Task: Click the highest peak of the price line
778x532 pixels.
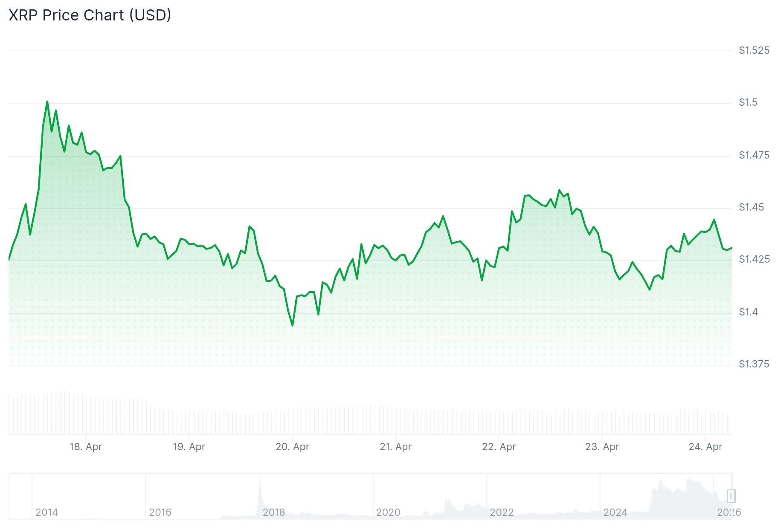Action: 47,101
